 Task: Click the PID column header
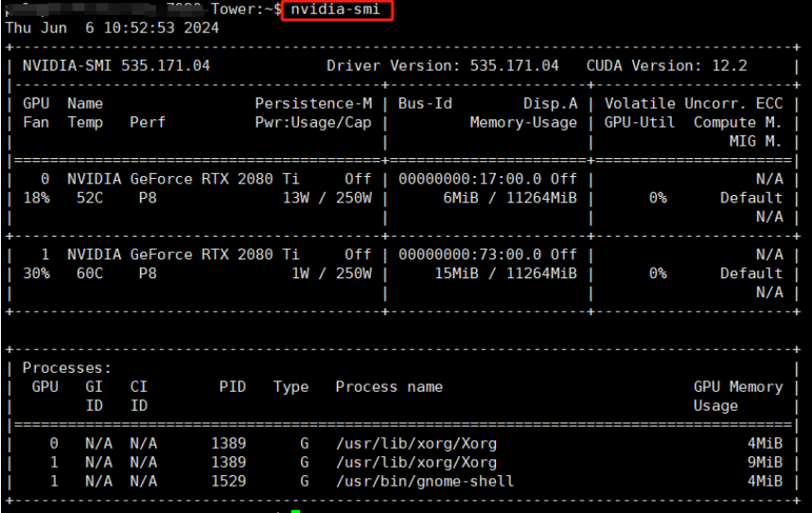[x=233, y=387]
